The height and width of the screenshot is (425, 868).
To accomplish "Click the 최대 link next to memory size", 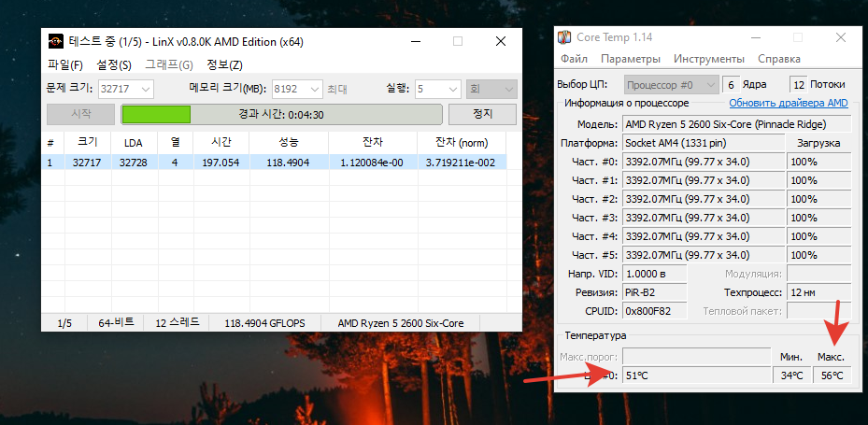I will (x=337, y=90).
